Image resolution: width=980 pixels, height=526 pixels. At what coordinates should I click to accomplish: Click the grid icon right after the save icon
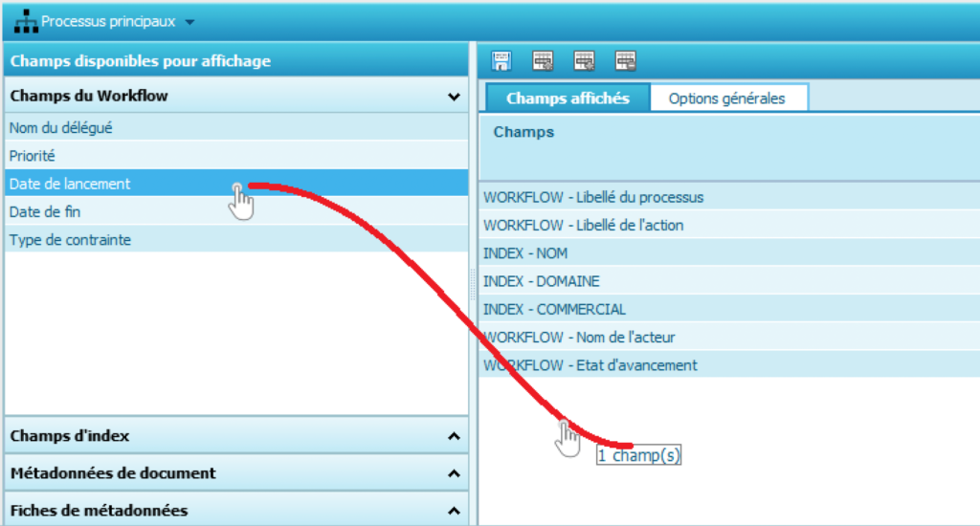[x=543, y=61]
